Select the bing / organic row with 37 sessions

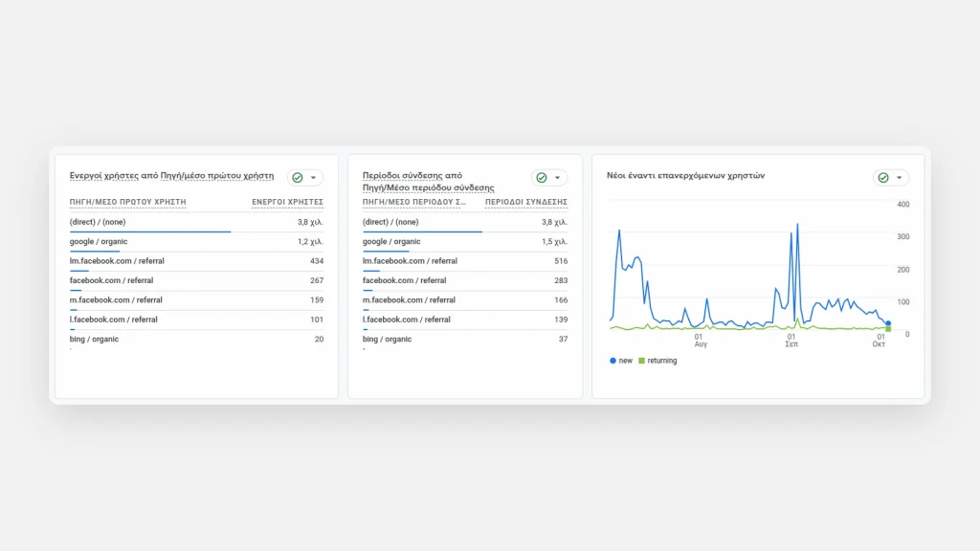[x=465, y=340]
